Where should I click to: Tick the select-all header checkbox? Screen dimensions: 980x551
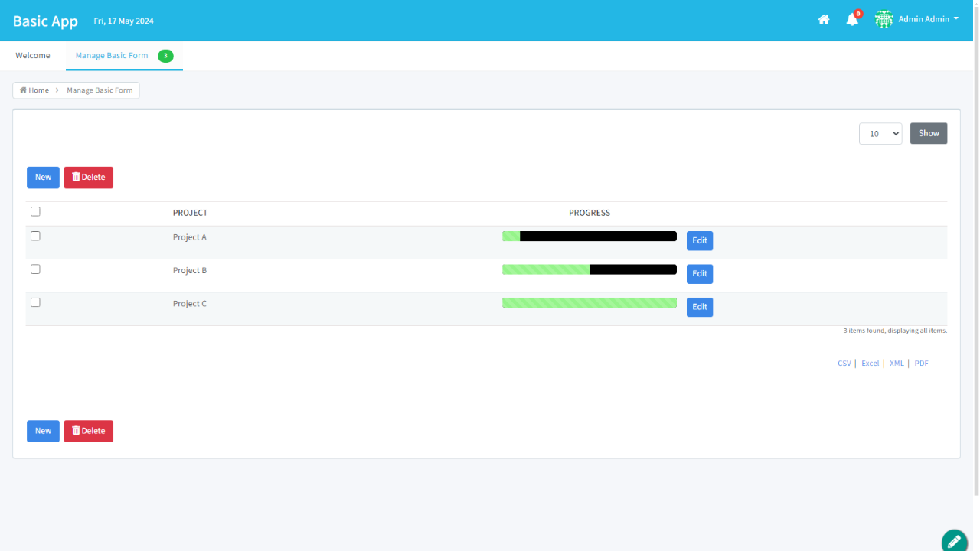35,212
